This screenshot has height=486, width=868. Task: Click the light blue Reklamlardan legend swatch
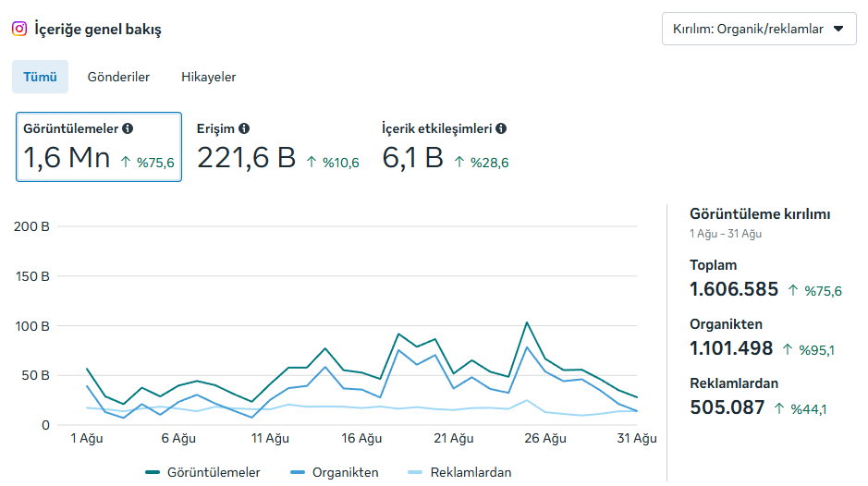click(x=415, y=472)
